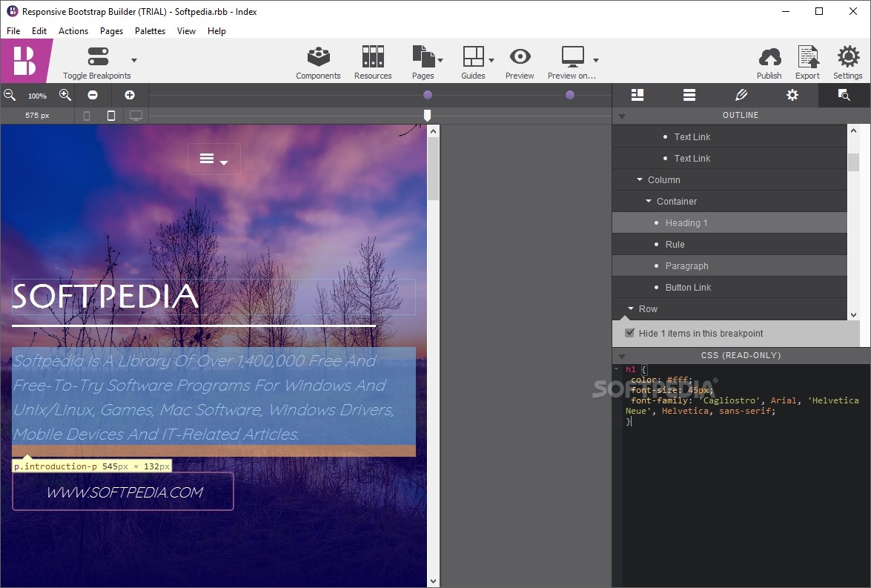The height and width of the screenshot is (588, 871).
Task: Collapse the Column tree node
Action: click(x=640, y=179)
